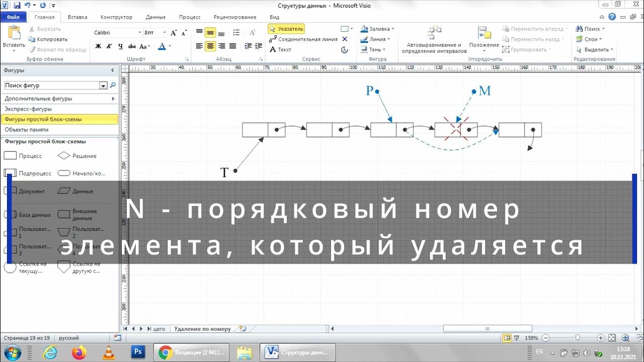Click the shape search magnifier icon
Screen dimensions: 644x362
pos(113,85)
